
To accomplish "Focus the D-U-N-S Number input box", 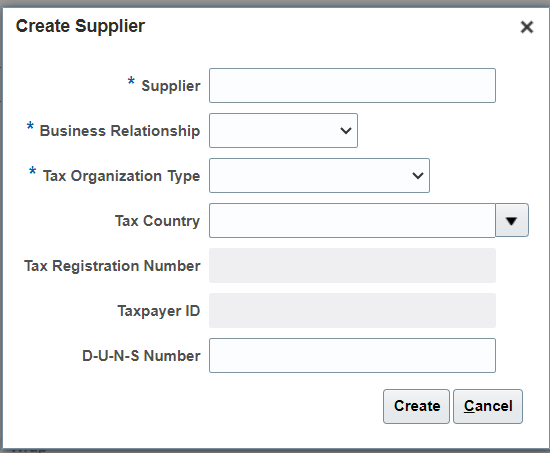I will coord(352,355).
